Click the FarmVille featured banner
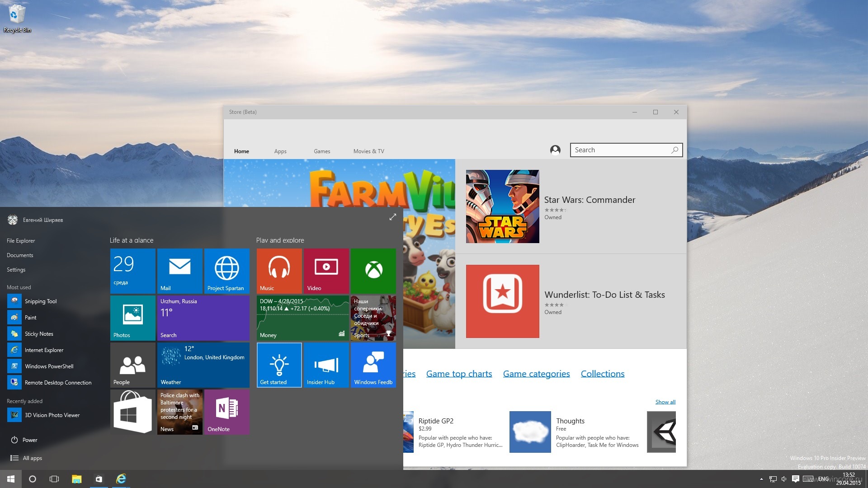The image size is (868, 488). pos(339,183)
